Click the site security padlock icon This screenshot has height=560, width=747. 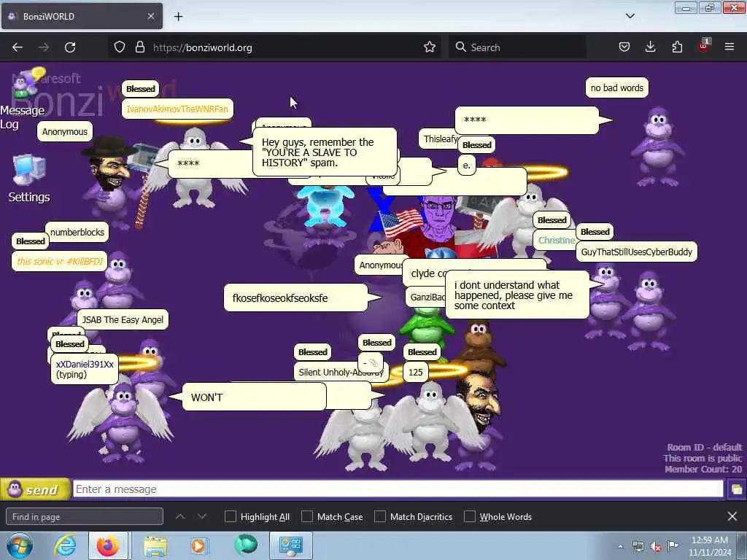[x=139, y=47]
